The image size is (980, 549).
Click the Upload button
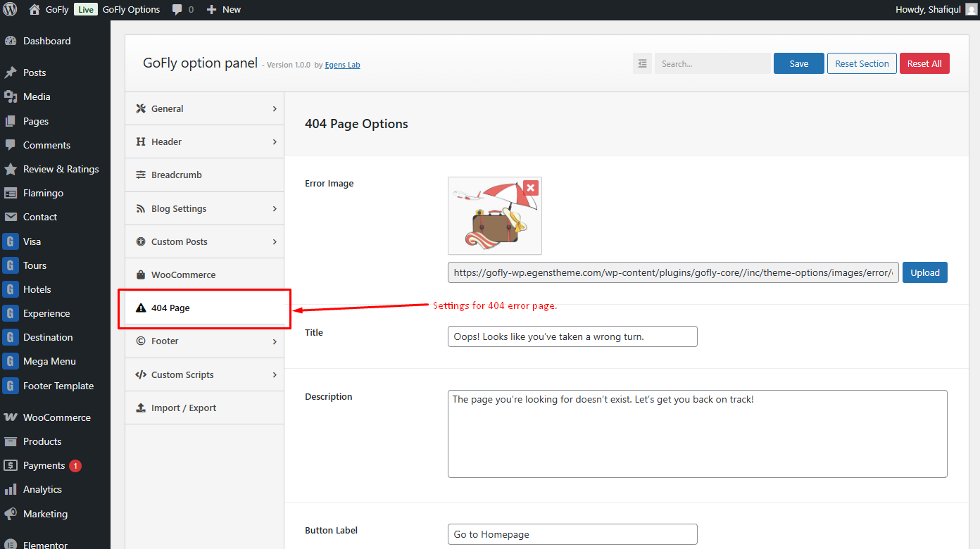[925, 272]
